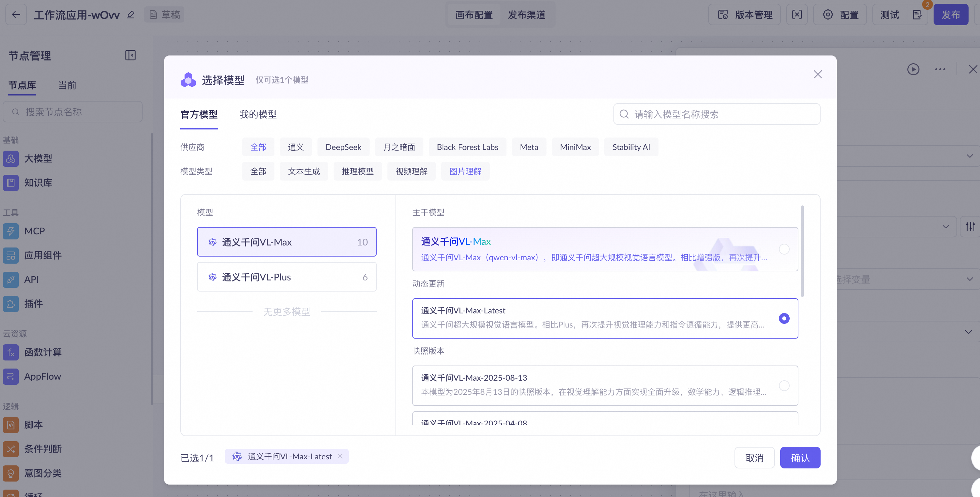Open the 配置 button
This screenshot has width=980, height=497.
click(x=840, y=14)
